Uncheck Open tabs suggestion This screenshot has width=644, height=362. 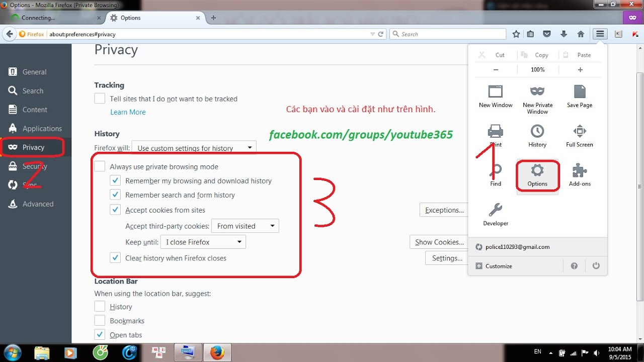point(100,334)
